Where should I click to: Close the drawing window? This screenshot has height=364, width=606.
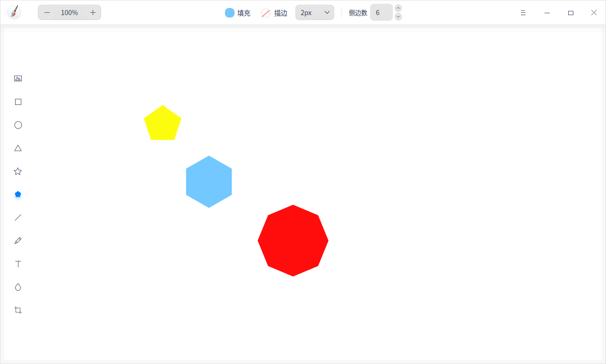[x=594, y=13]
